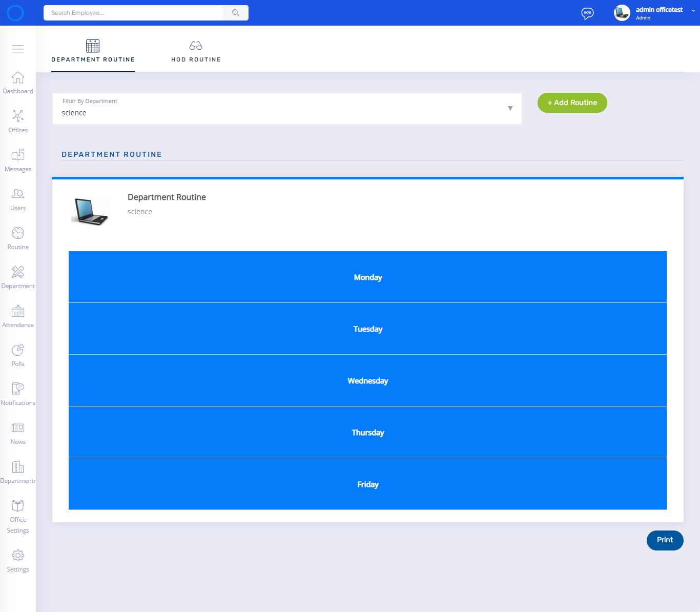Focus the Search Employee input field

coord(133,13)
